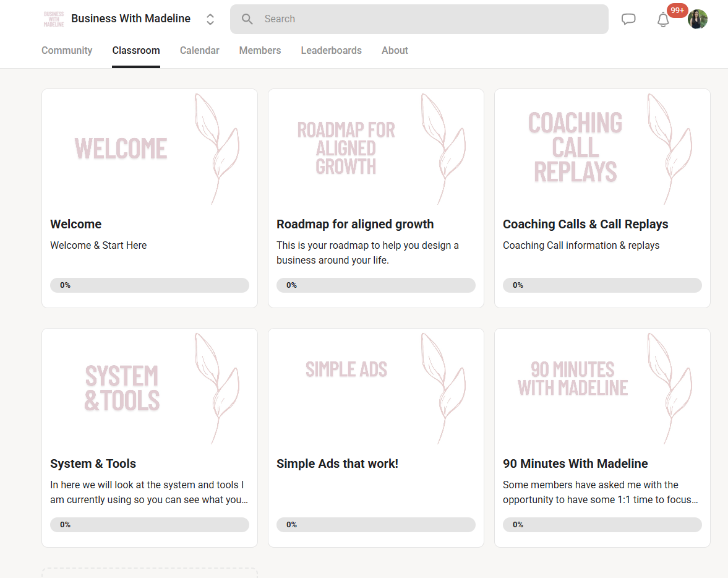Click the search magnifier icon
Screen dimensions: 728x578
point(247,19)
